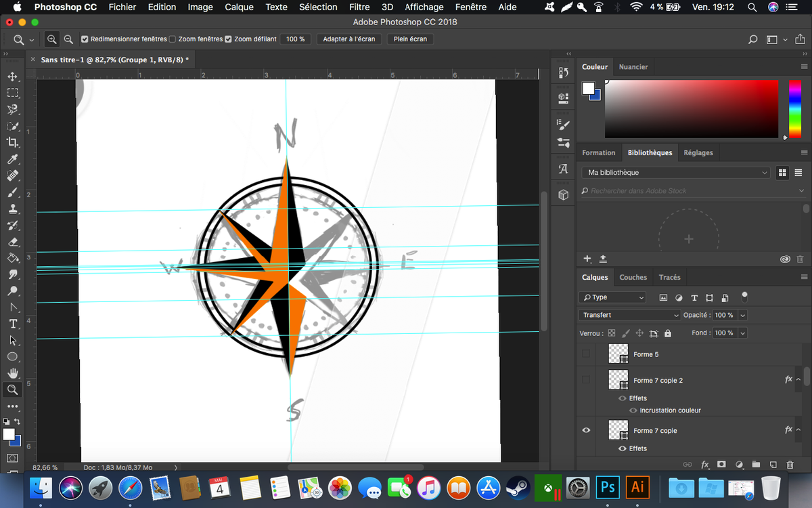Select the Hand tool
This screenshot has width=812, height=508.
(x=12, y=373)
